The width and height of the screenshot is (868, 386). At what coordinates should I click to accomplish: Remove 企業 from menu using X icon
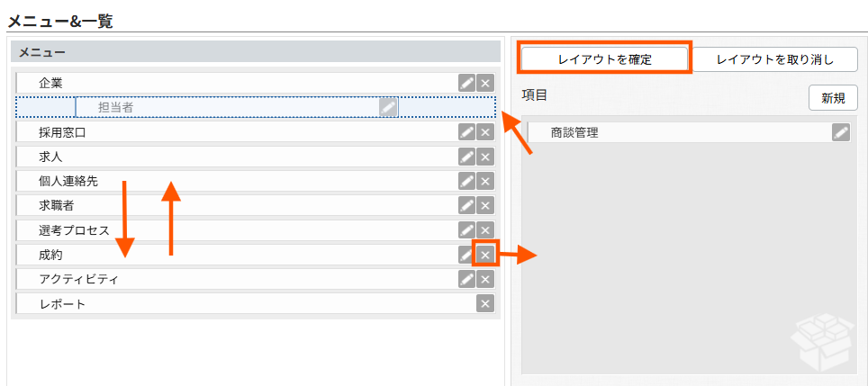point(485,84)
